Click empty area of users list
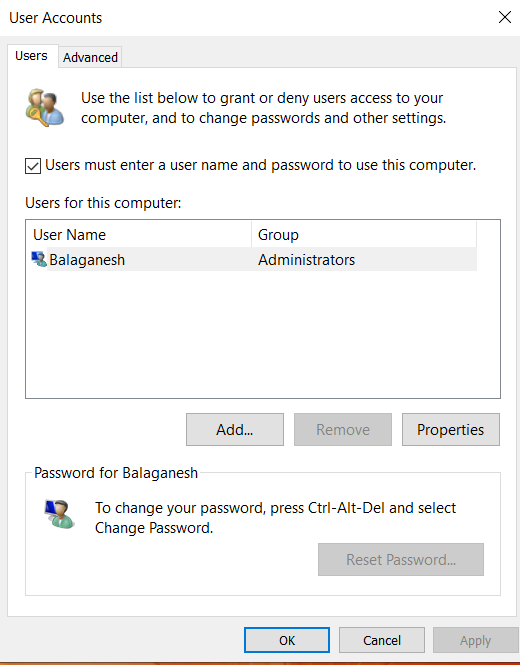The image size is (520, 665). click(x=263, y=335)
